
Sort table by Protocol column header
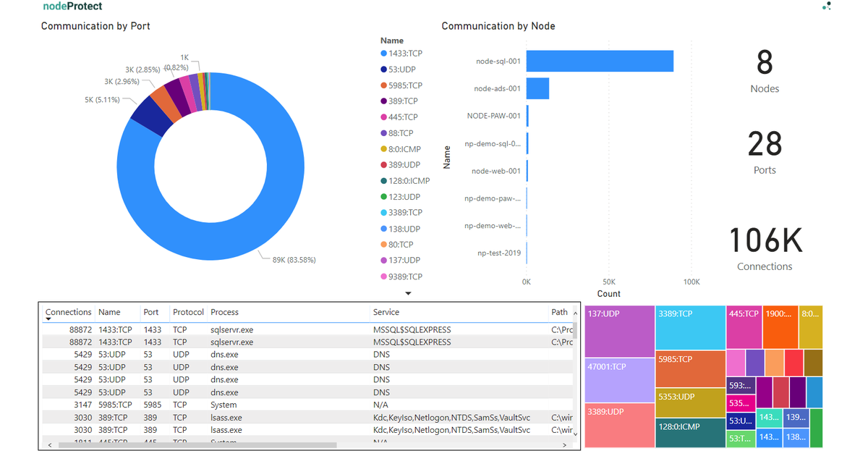pos(188,312)
